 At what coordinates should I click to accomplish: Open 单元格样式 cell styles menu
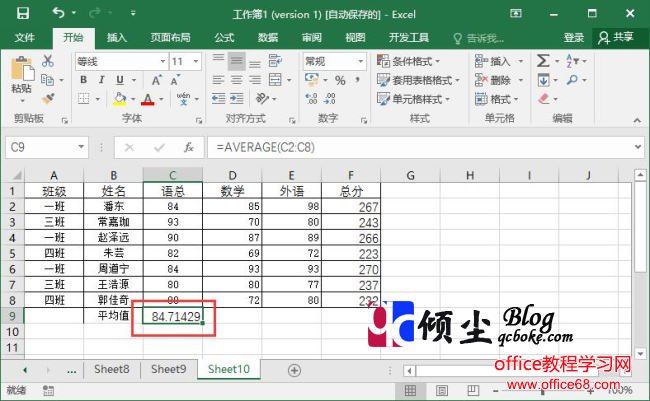click(x=413, y=99)
